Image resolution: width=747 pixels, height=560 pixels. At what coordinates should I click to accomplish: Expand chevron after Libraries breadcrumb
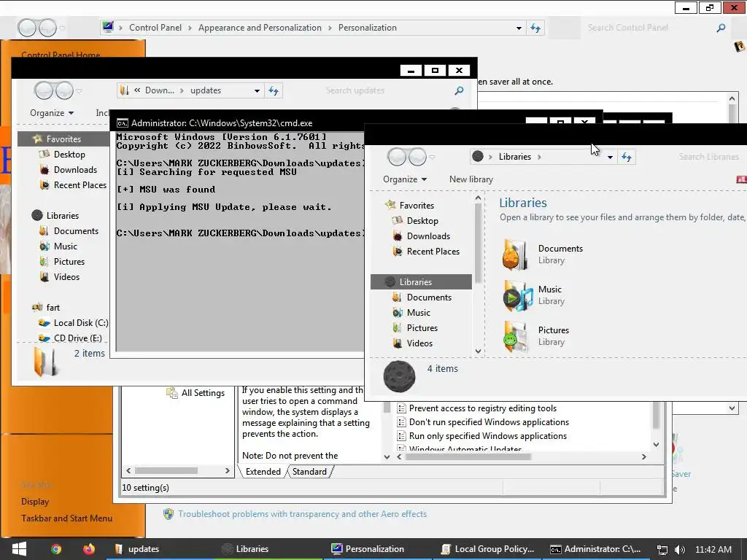click(539, 157)
